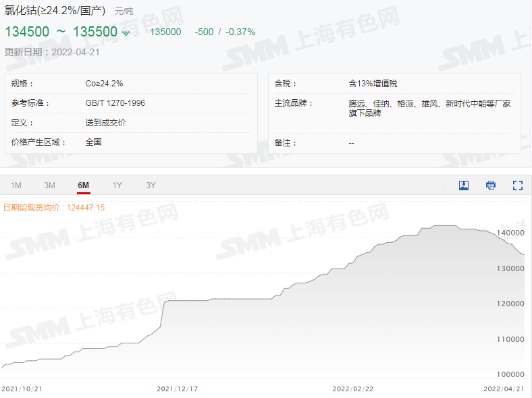Click the average price value 135000

pyautogui.click(x=165, y=32)
